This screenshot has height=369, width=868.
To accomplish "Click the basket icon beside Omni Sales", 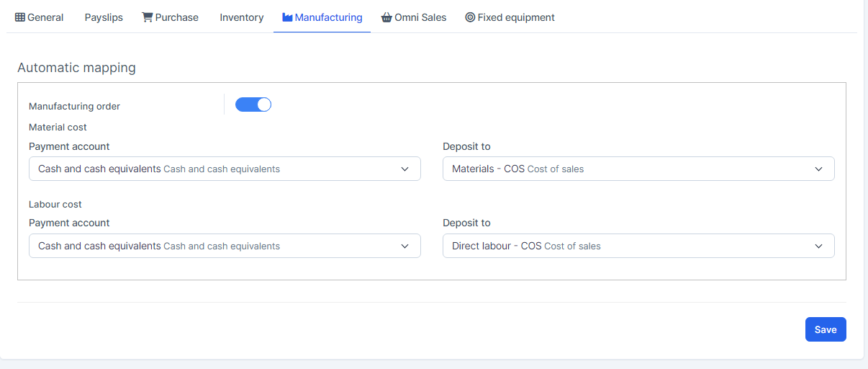I will pyautogui.click(x=386, y=17).
